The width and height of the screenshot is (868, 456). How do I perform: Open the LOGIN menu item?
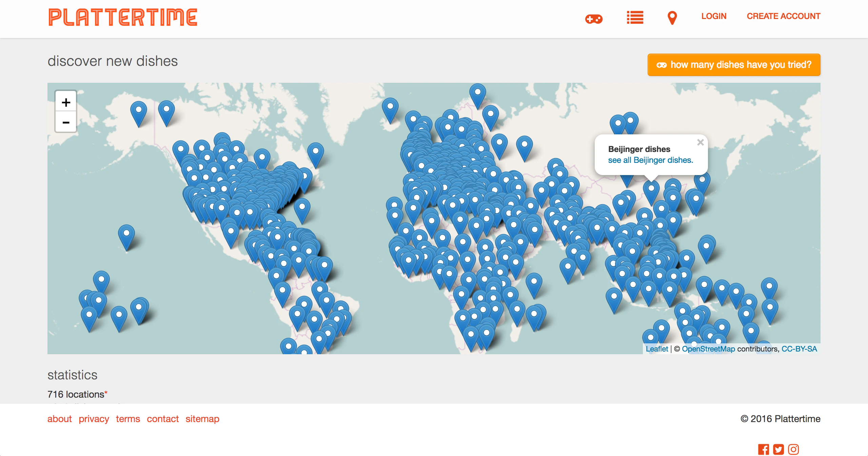(714, 16)
